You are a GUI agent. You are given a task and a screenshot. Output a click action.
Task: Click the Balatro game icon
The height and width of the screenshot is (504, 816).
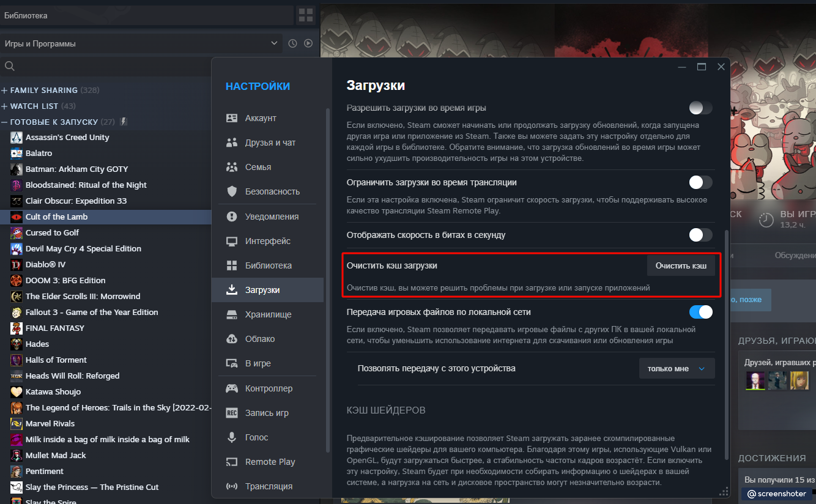click(x=17, y=154)
